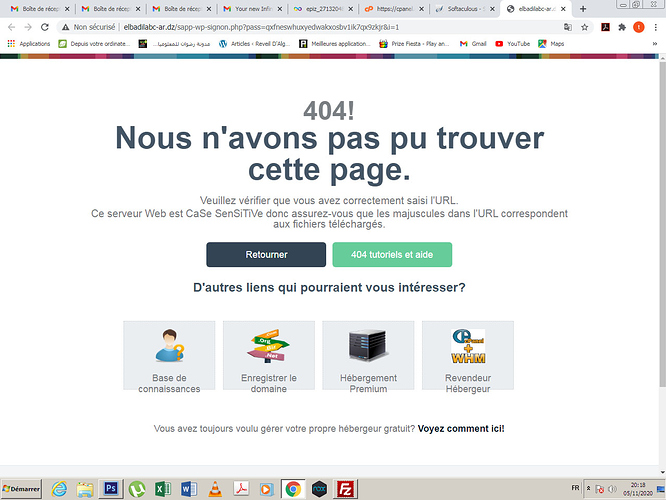Open Adobe Reader from the taskbar
666x500 pixels.
[x=241, y=489]
